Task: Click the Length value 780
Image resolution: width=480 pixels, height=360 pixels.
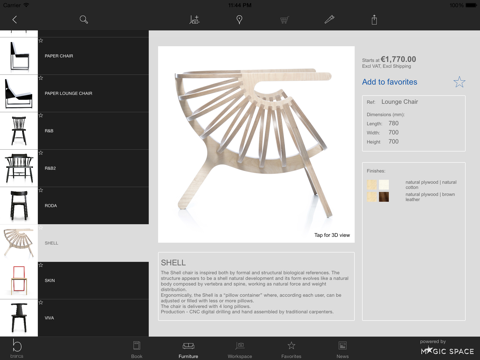Action: pos(394,123)
